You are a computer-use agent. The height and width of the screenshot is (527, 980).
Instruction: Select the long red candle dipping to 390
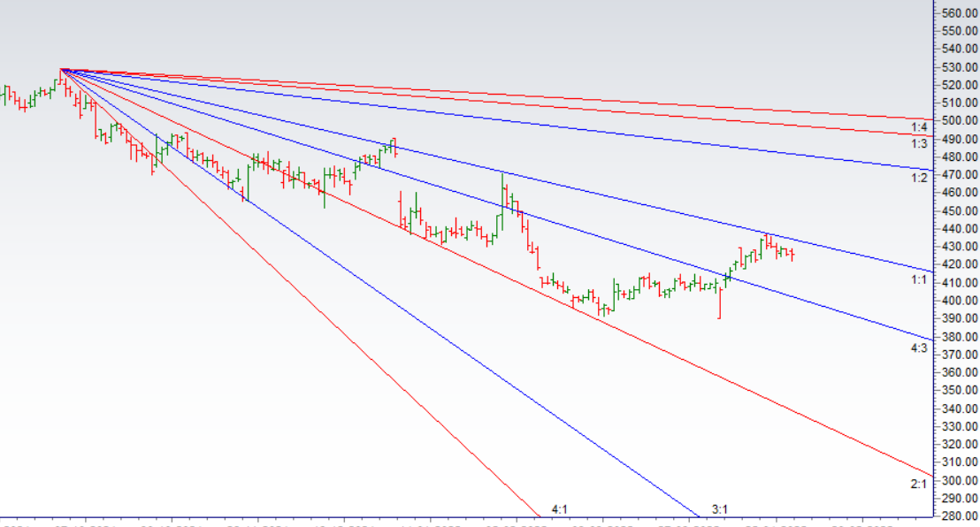[x=719, y=302]
